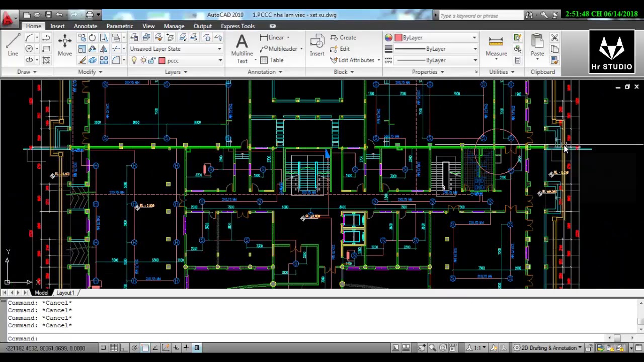This screenshot has height=362, width=644.
Task: Choose the Hatch tool in Draw panel
Action: [46, 60]
